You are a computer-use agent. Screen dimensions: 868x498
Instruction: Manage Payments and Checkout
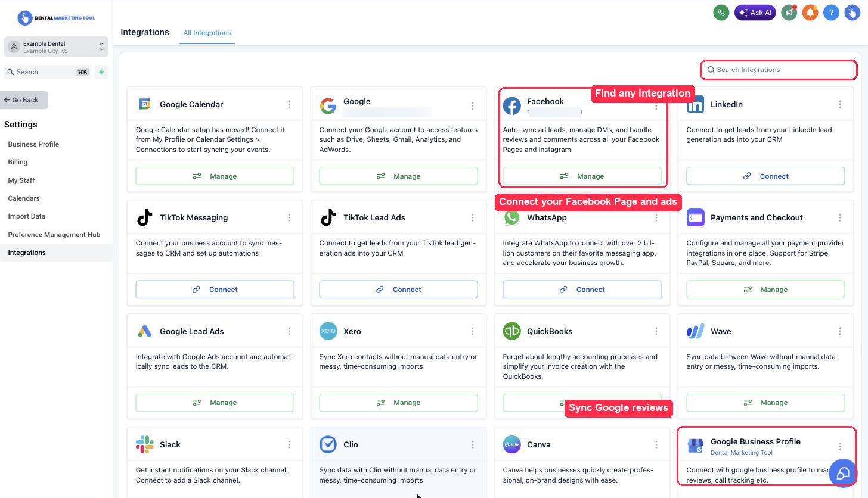tap(765, 290)
